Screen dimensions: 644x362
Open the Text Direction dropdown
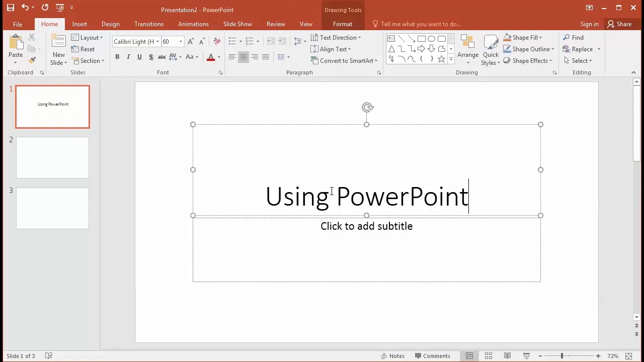coord(336,38)
